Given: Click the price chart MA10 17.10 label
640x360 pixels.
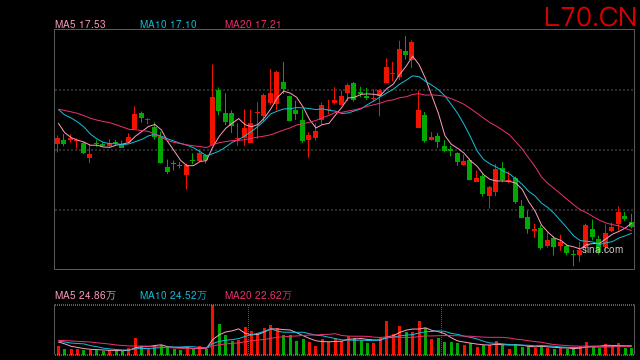Looking at the screenshot, I should tap(168, 24).
